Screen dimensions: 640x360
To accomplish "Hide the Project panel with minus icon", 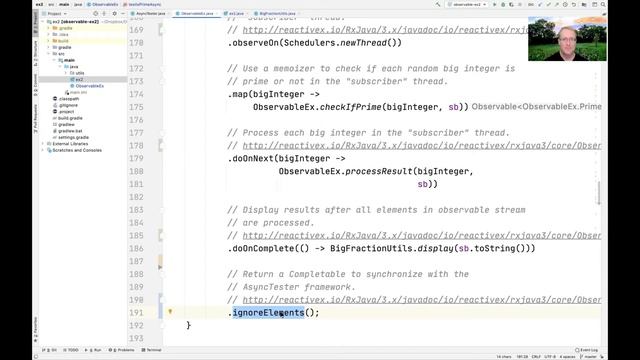I will (x=122, y=13).
